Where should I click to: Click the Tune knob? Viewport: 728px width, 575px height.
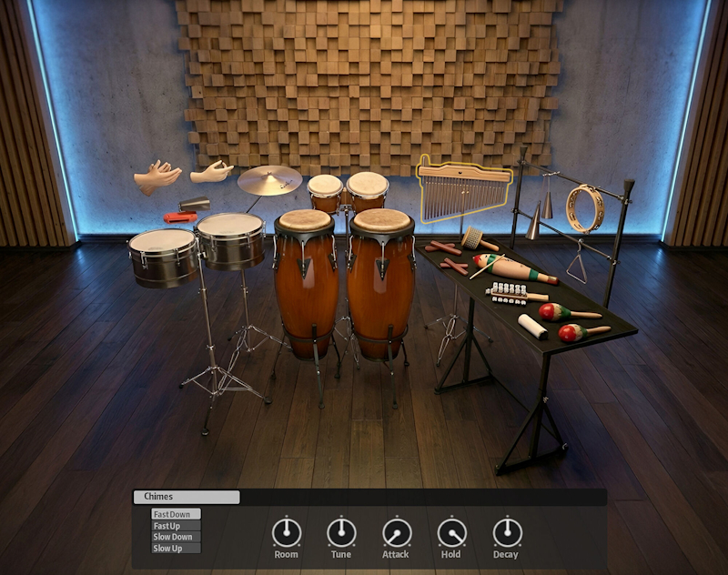(341, 532)
